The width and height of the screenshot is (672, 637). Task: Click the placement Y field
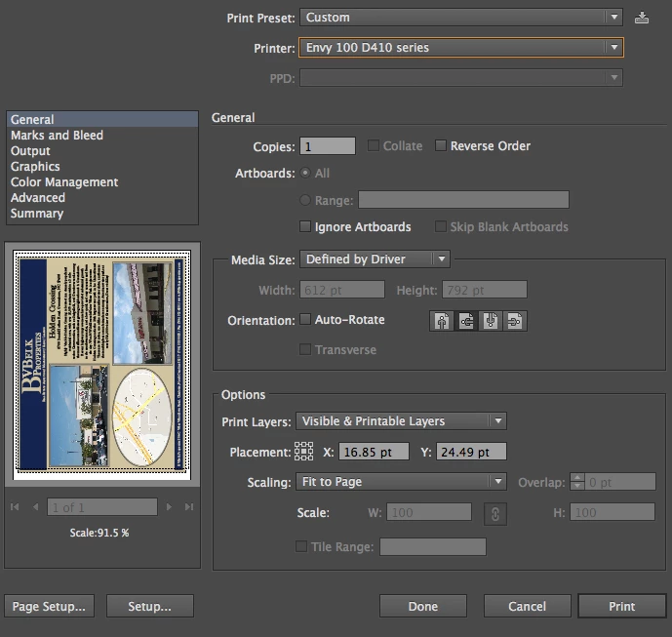coord(471,452)
